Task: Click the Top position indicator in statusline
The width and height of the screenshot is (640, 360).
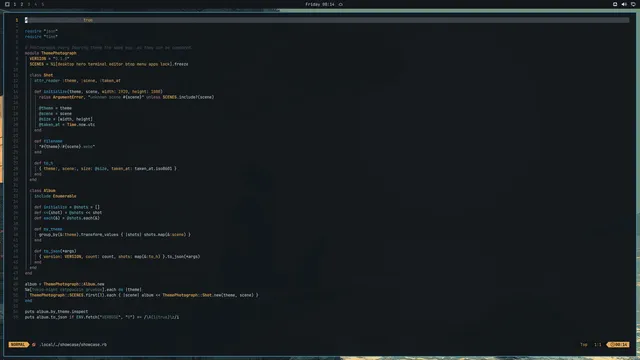Action: tap(584, 344)
